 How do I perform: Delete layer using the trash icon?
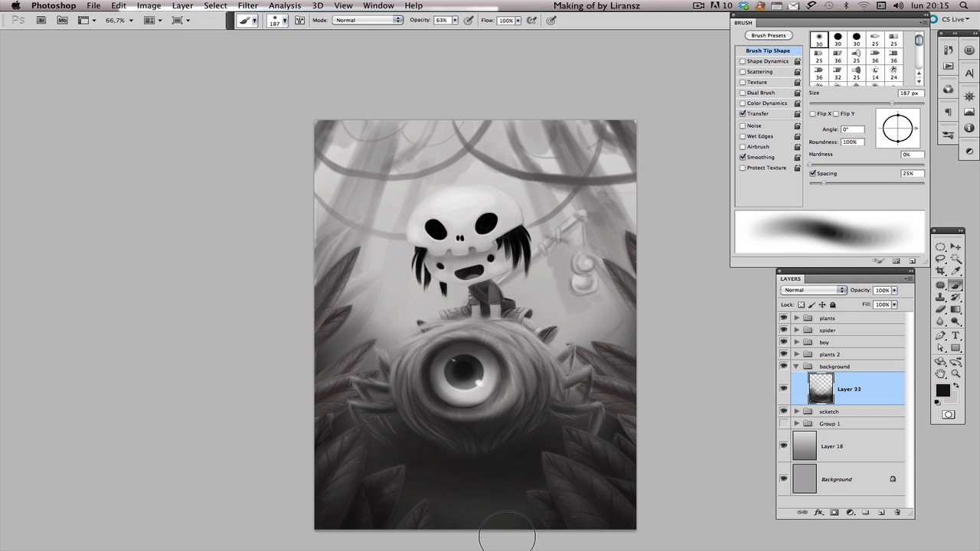[x=897, y=512]
